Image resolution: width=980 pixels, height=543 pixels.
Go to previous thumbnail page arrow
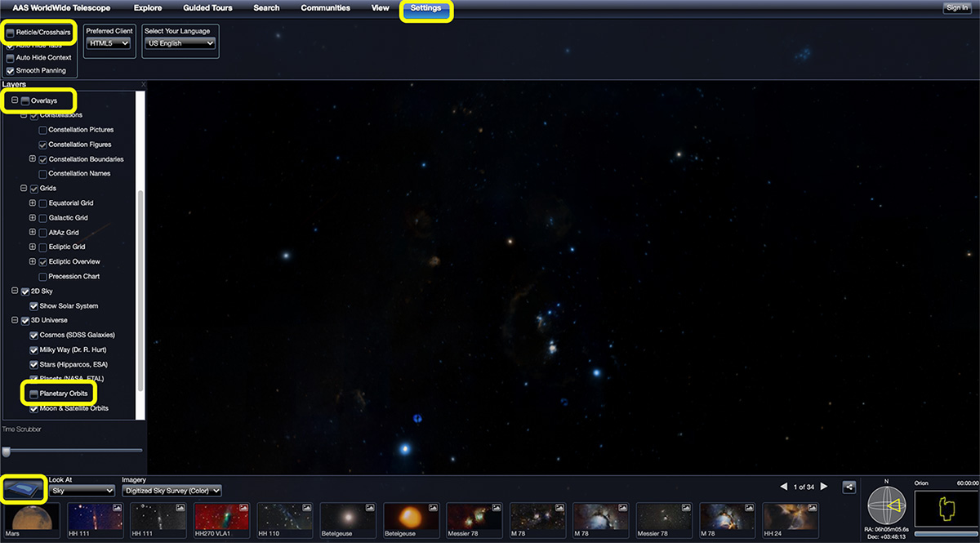pyautogui.click(x=784, y=487)
